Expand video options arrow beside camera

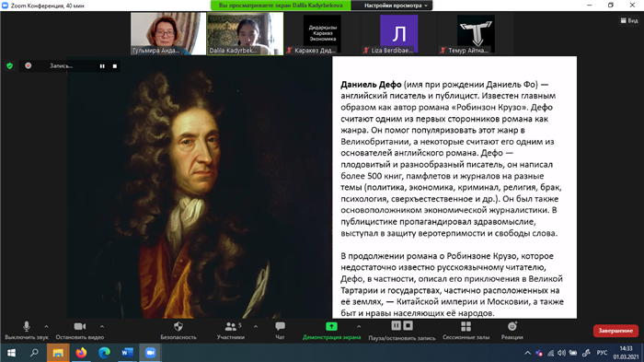[102, 327]
